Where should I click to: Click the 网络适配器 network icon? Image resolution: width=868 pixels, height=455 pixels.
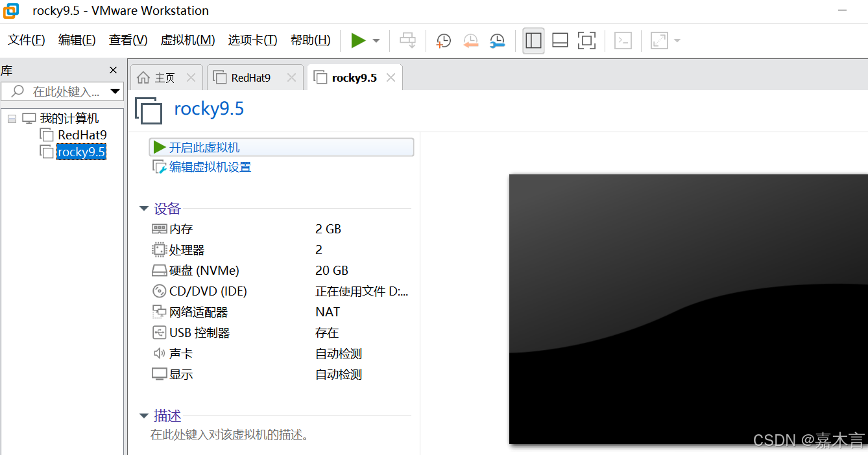tap(159, 312)
